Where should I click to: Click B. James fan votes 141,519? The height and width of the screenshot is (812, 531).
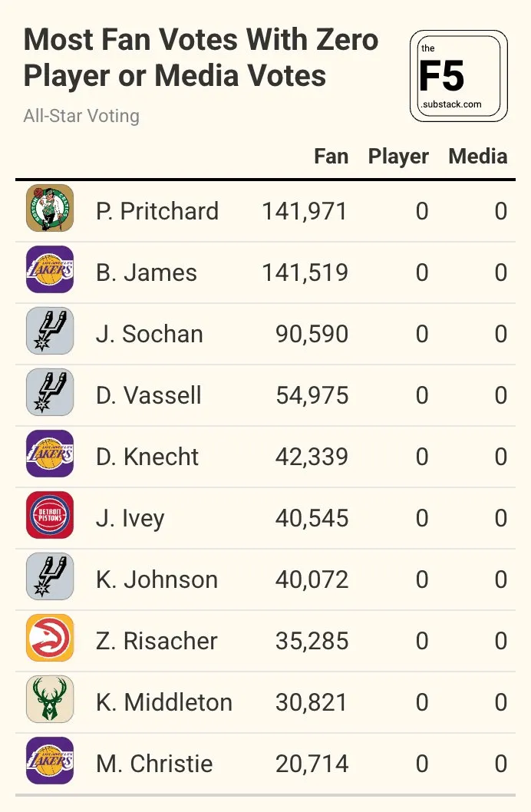coord(305,273)
